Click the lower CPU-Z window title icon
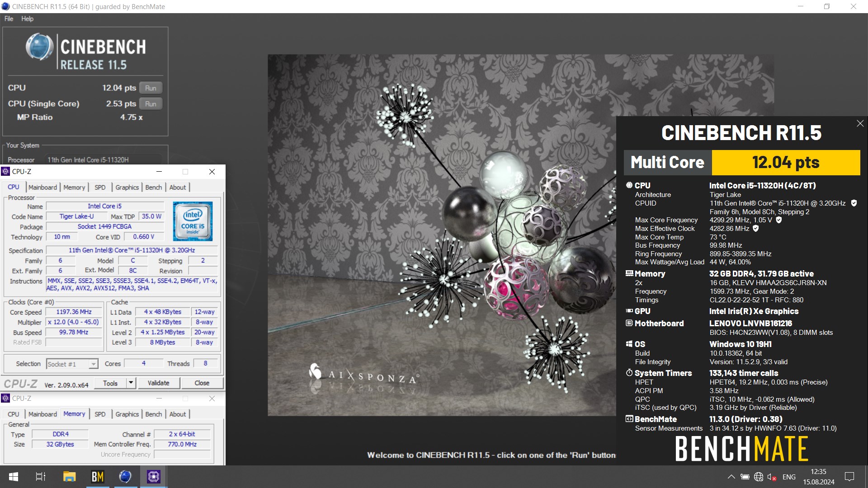This screenshot has height=488, width=868. (5, 398)
